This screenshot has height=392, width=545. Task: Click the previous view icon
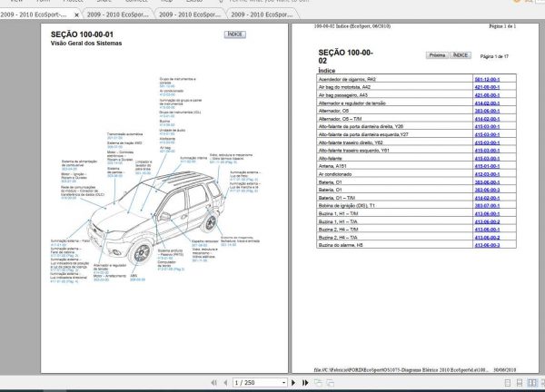318,383
